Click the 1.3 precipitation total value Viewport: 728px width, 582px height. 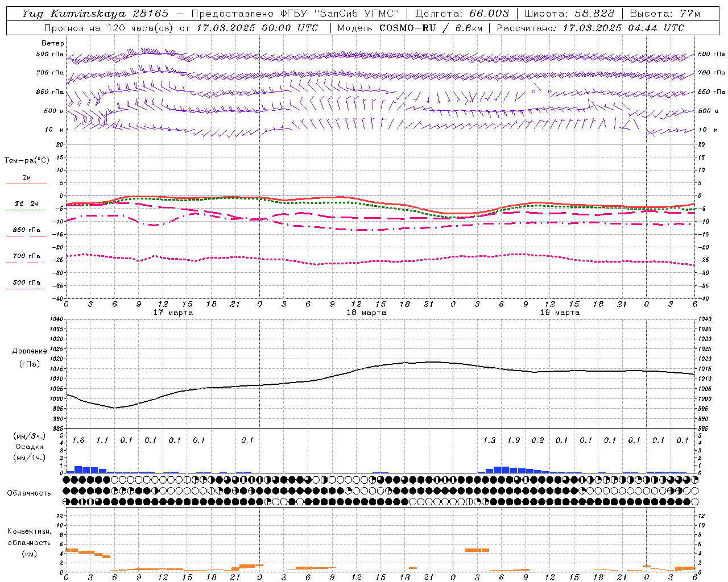(489, 440)
